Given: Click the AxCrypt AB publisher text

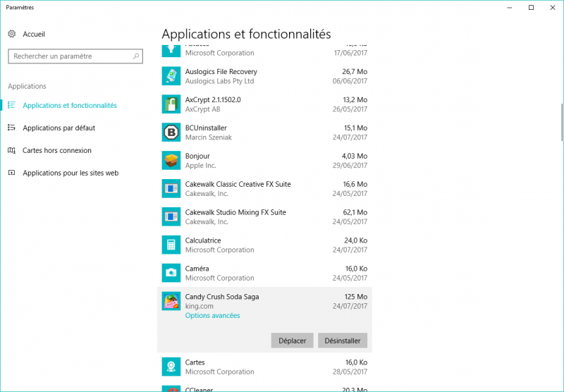Looking at the screenshot, I should 203,109.
